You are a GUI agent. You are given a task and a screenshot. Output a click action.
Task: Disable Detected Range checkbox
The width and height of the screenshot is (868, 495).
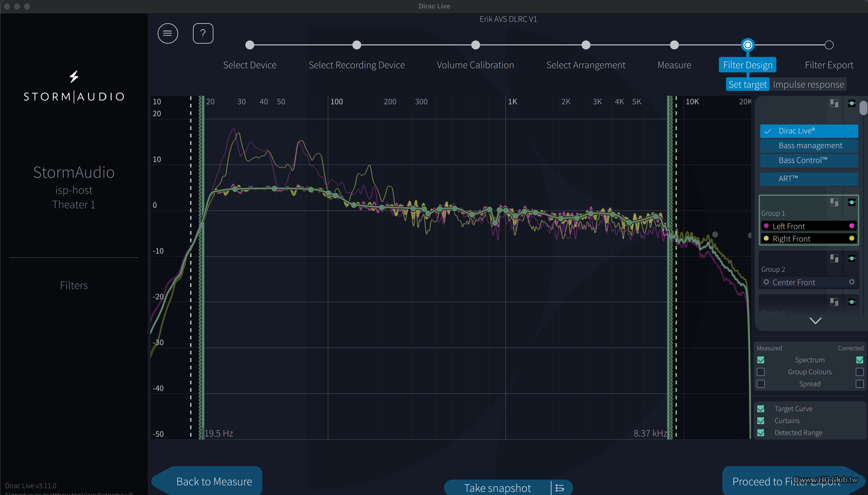761,433
